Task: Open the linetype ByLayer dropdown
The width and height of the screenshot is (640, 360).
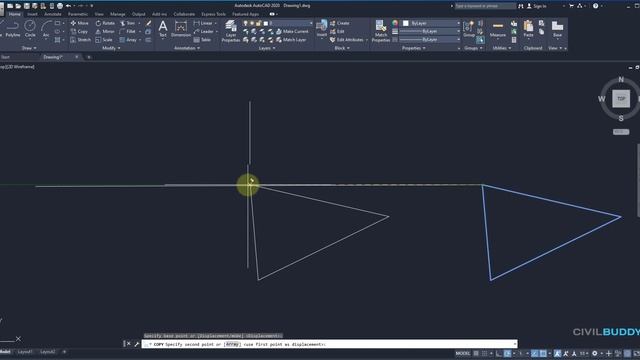Action: point(430,40)
